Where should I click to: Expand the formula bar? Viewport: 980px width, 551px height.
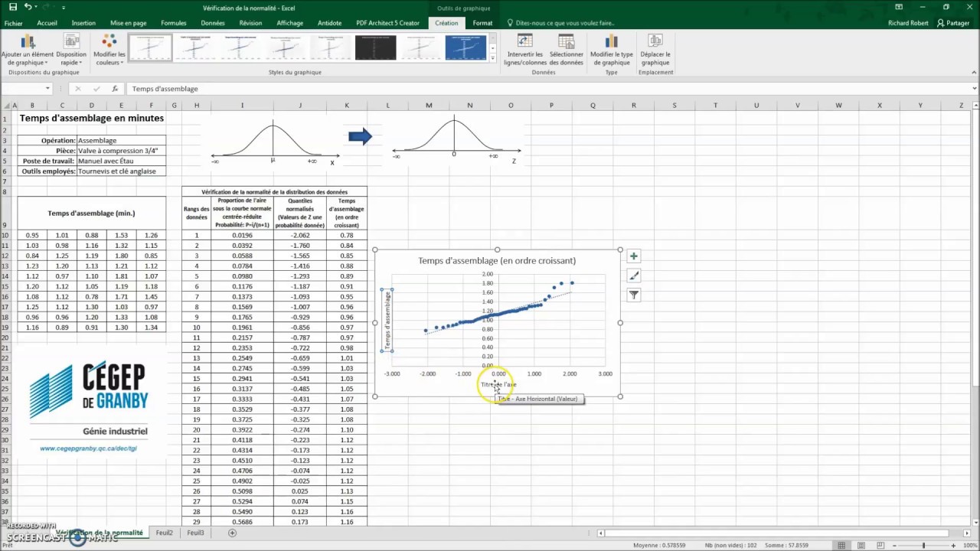coord(974,89)
